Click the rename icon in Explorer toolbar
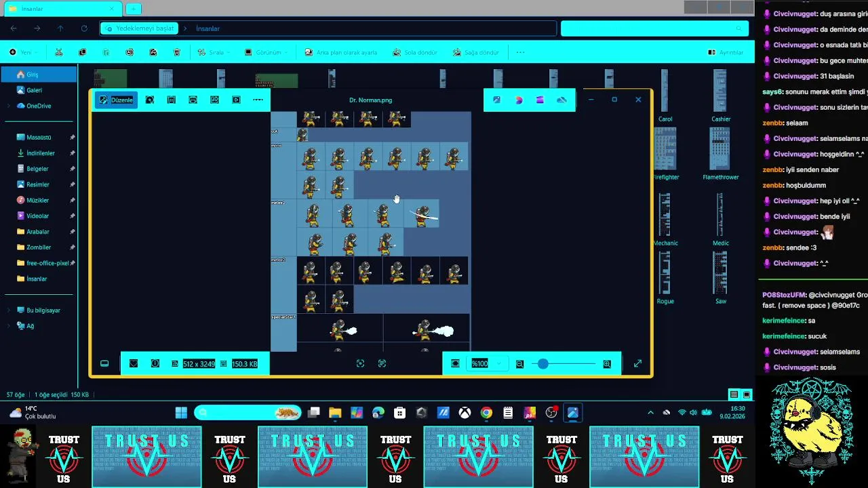Image resolution: width=868 pixels, height=488 pixels. tap(130, 52)
